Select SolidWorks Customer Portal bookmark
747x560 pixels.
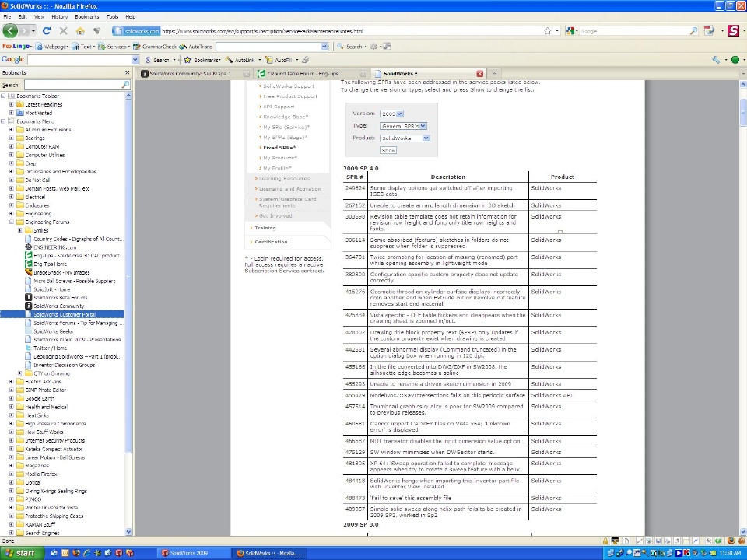click(65, 314)
